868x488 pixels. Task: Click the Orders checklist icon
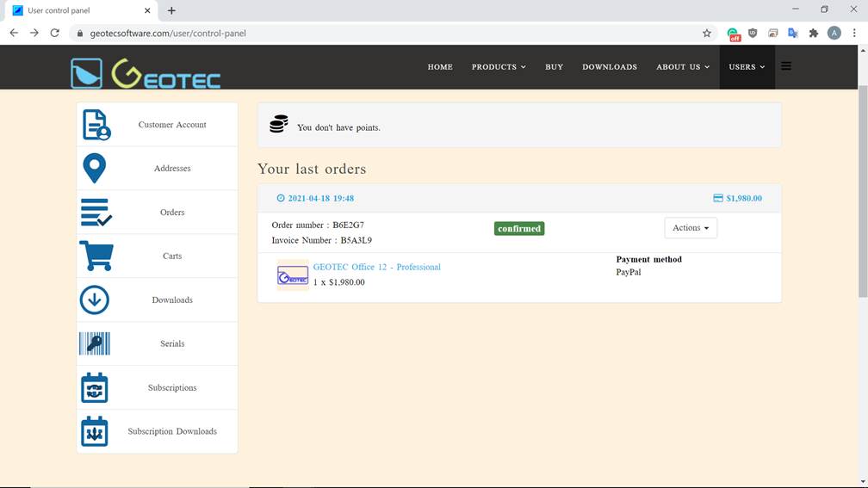coord(96,213)
